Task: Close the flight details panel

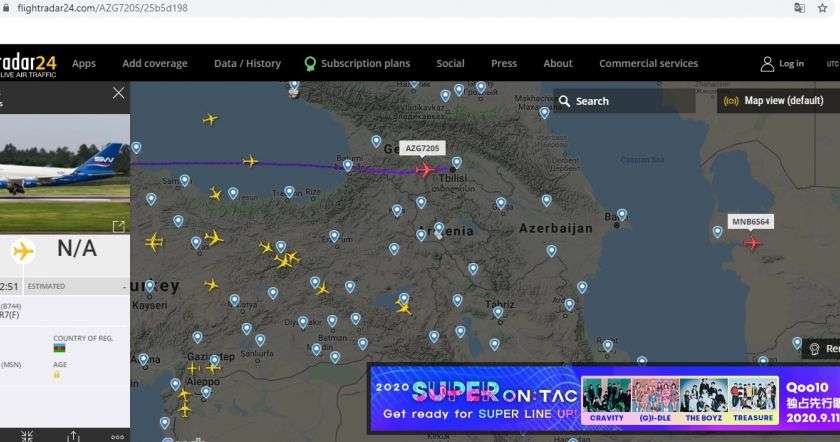Action: coord(118,93)
